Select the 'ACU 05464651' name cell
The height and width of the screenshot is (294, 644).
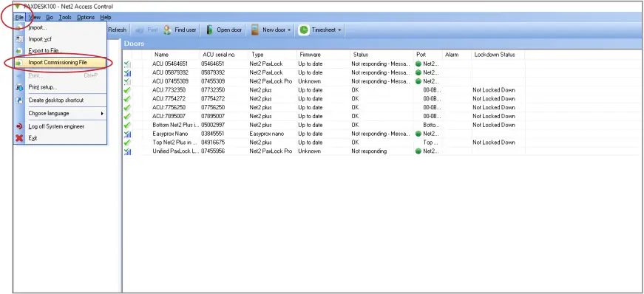coord(170,64)
